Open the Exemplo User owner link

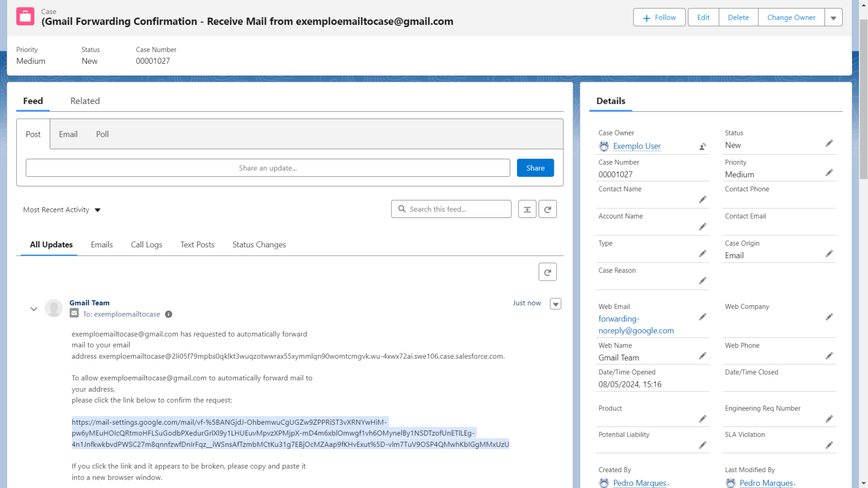point(636,146)
